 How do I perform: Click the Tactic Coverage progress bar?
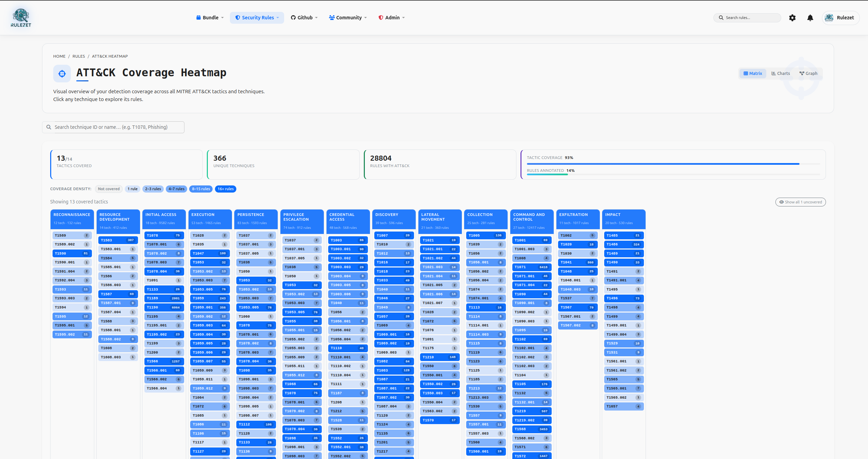673,164
